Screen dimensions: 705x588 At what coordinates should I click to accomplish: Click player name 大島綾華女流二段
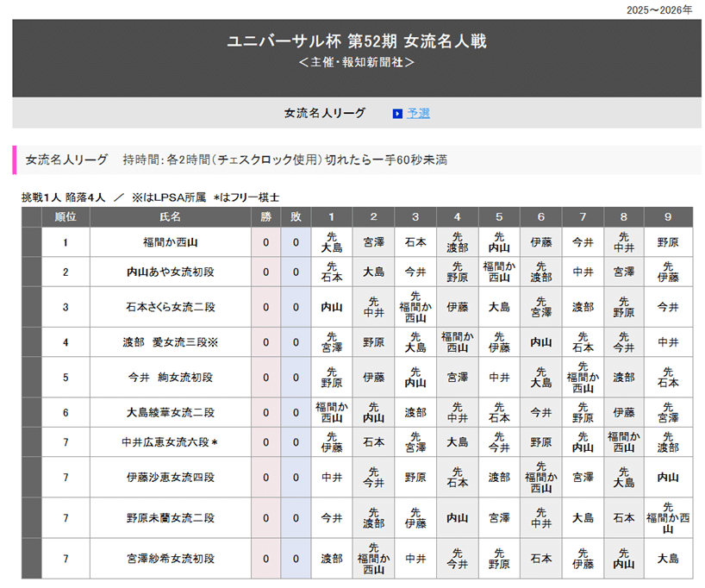(x=171, y=412)
